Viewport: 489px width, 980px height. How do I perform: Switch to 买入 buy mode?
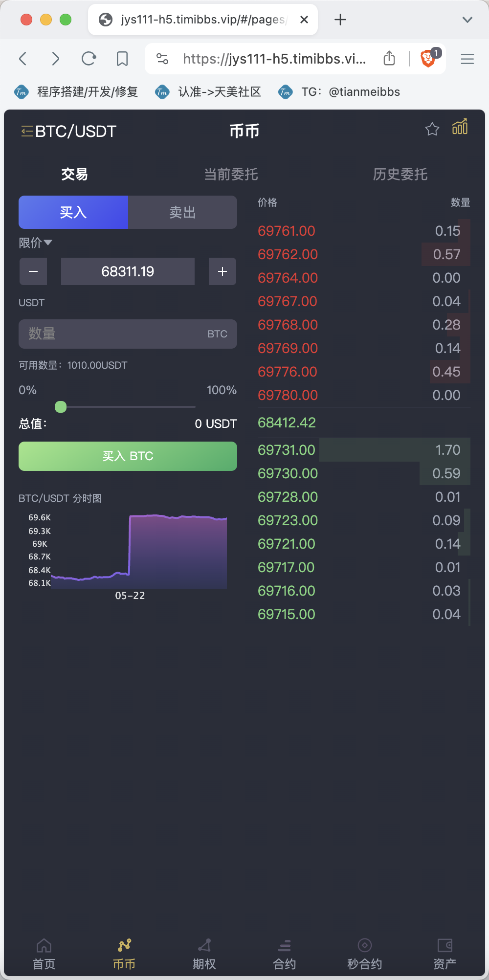click(73, 212)
